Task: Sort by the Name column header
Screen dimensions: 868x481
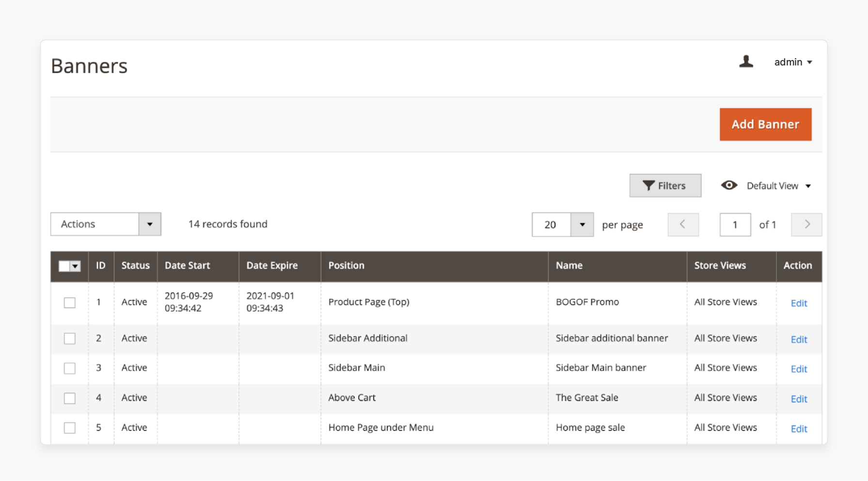Action: (618, 265)
